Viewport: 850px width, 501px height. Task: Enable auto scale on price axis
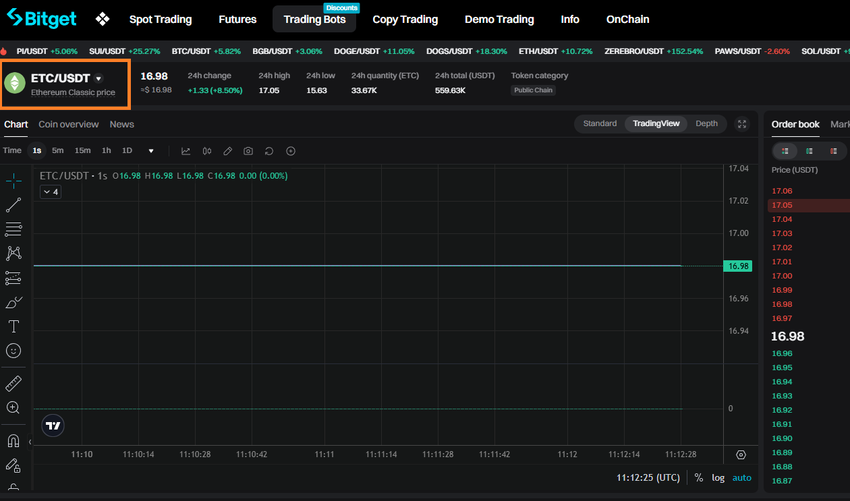[x=742, y=478]
